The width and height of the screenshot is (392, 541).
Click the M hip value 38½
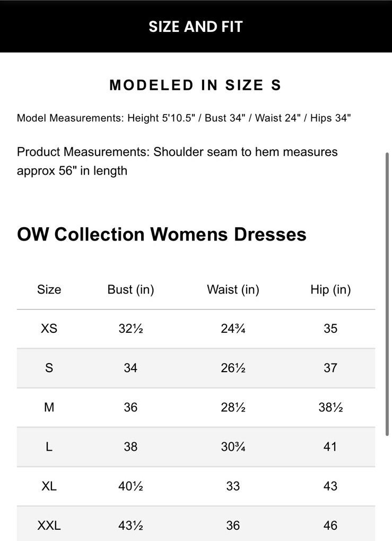coord(330,407)
